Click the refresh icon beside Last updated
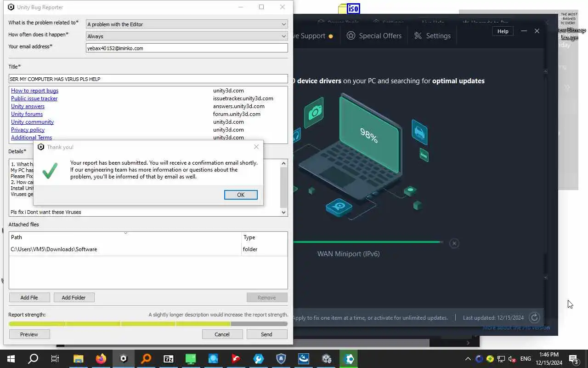The height and width of the screenshot is (368, 588). click(x=534, y=317)
